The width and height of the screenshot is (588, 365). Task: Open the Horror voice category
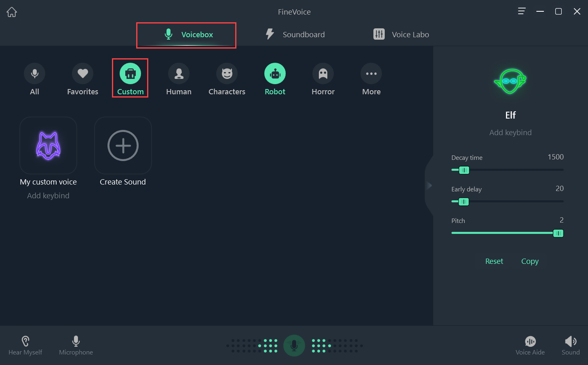[x=323, y=79]
